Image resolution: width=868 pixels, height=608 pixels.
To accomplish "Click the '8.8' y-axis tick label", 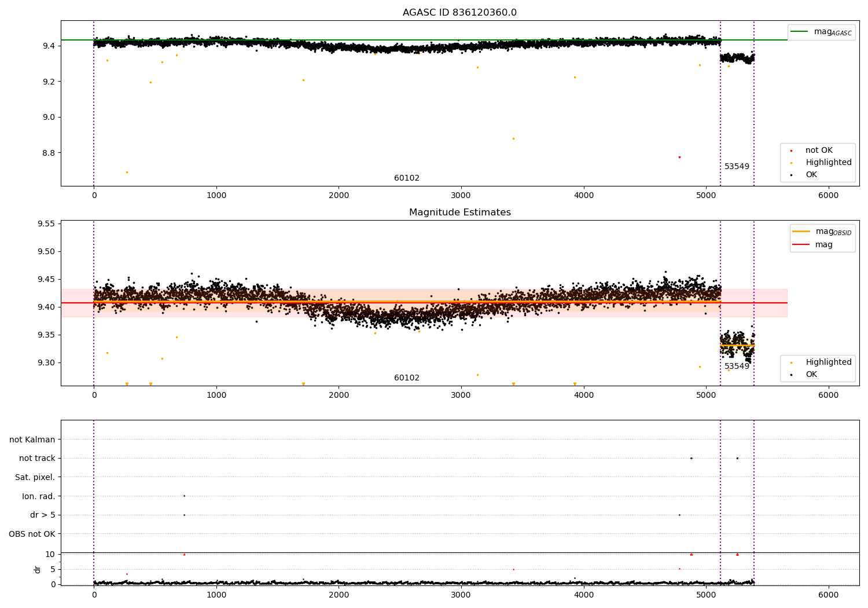I will click(x=49, y=153).
